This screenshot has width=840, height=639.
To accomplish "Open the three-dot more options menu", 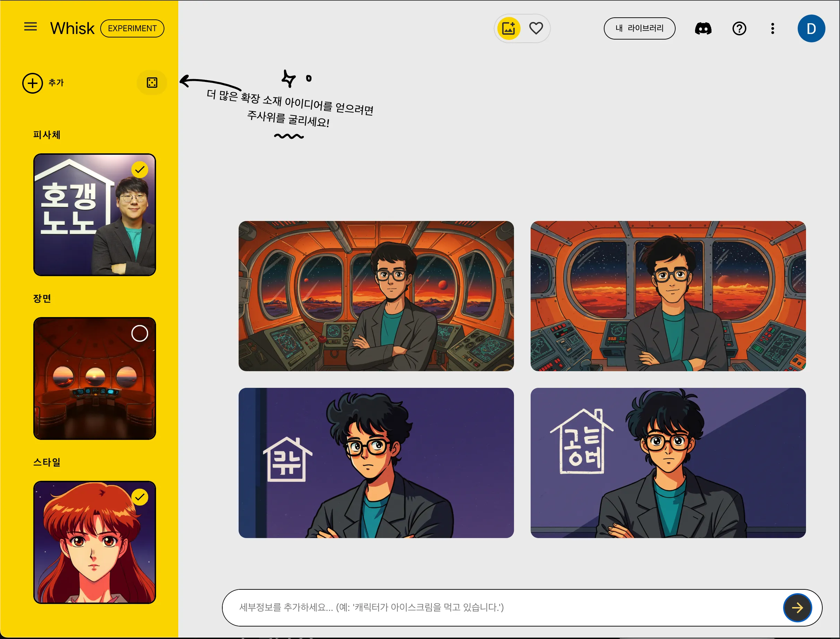I will [772, 28].
